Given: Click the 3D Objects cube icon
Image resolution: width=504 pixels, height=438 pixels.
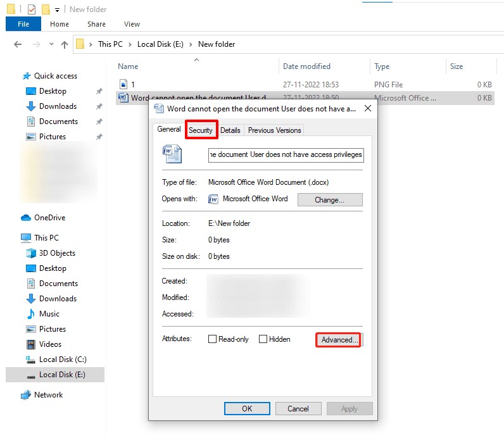Looking at the screenshot, I should (x=31, y=253).
